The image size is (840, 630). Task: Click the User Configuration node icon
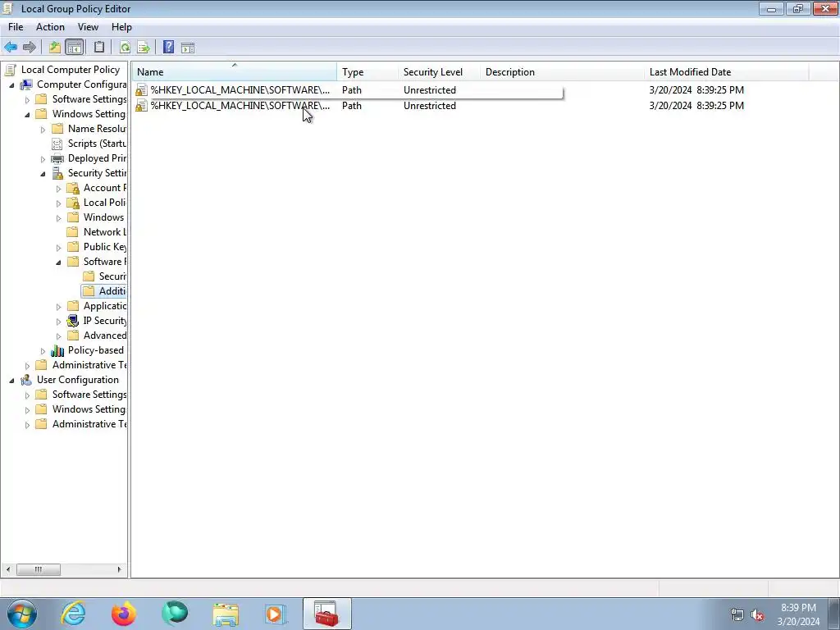click(26, 380)
